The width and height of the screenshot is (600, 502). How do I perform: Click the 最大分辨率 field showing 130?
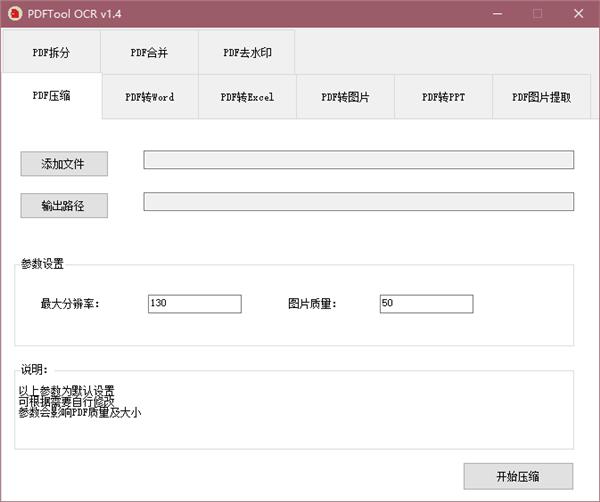(x=194, y=304)
